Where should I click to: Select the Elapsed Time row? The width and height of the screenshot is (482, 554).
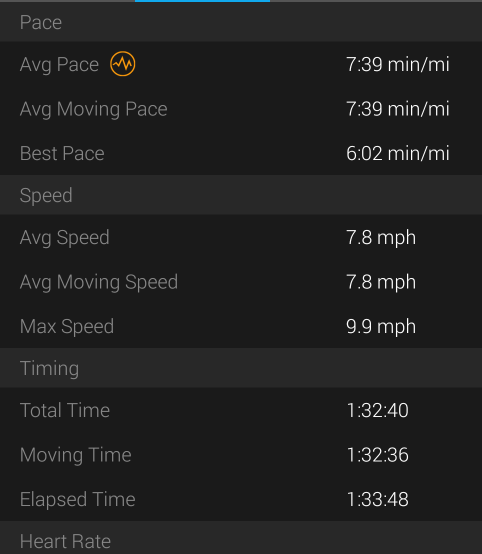coord(241,499)
